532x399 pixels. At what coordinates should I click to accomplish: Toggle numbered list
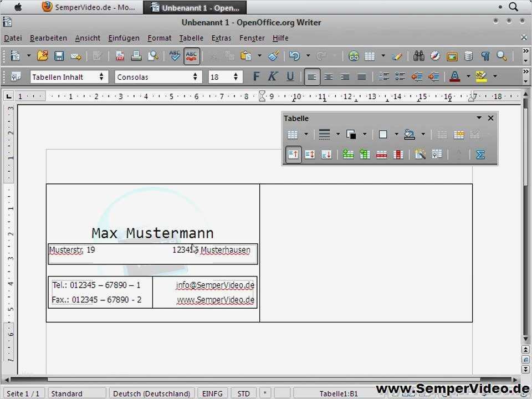383,76
